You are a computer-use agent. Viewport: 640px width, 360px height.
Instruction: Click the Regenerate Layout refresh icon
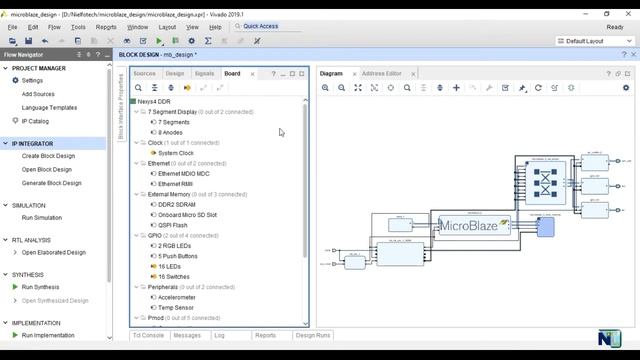tap(538, 88)
